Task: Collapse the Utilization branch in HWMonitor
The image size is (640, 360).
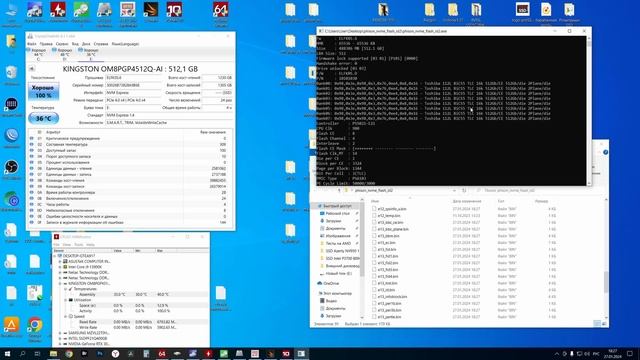Action: (x=65, y=300)
